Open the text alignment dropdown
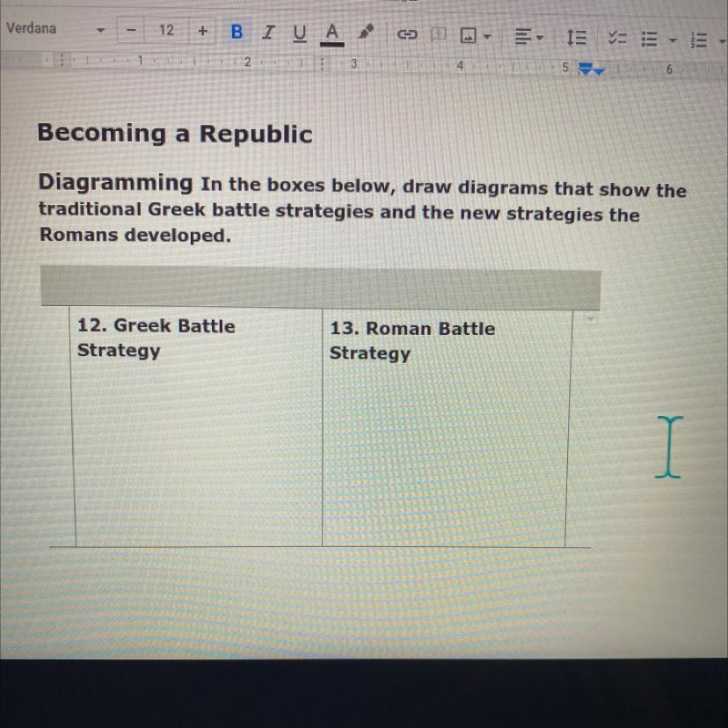The width and height of the screenshot is (728, 728). 528,36
